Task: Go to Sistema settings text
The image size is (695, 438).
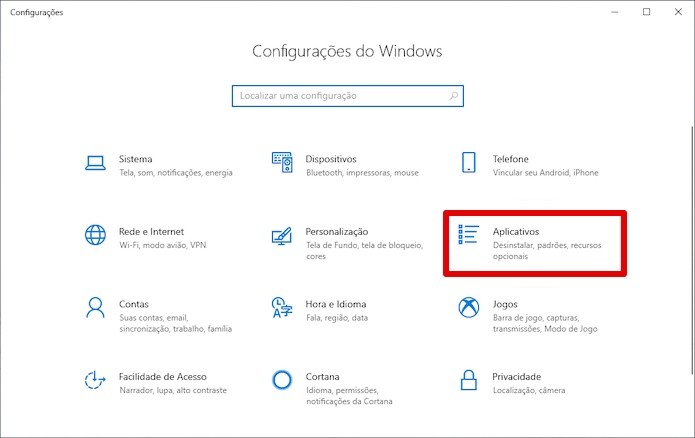Action: point(136,159)
